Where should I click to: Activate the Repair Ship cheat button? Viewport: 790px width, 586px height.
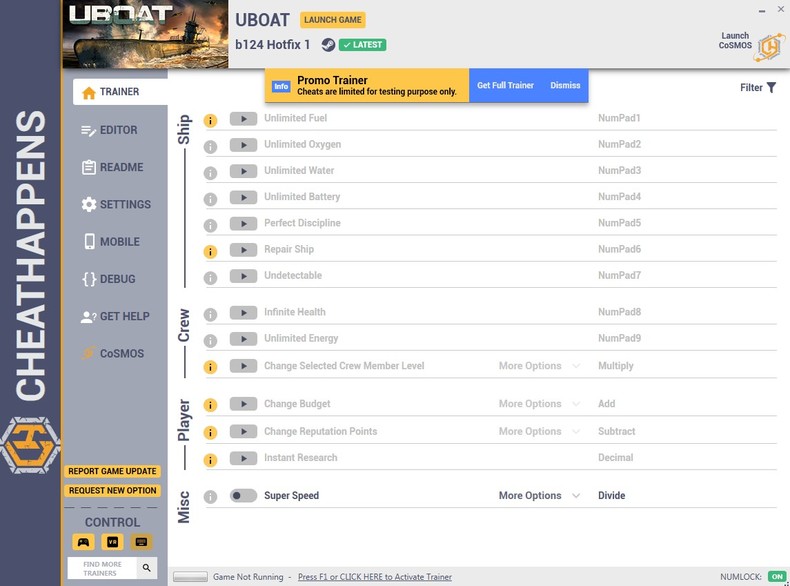tap(243, 250)
